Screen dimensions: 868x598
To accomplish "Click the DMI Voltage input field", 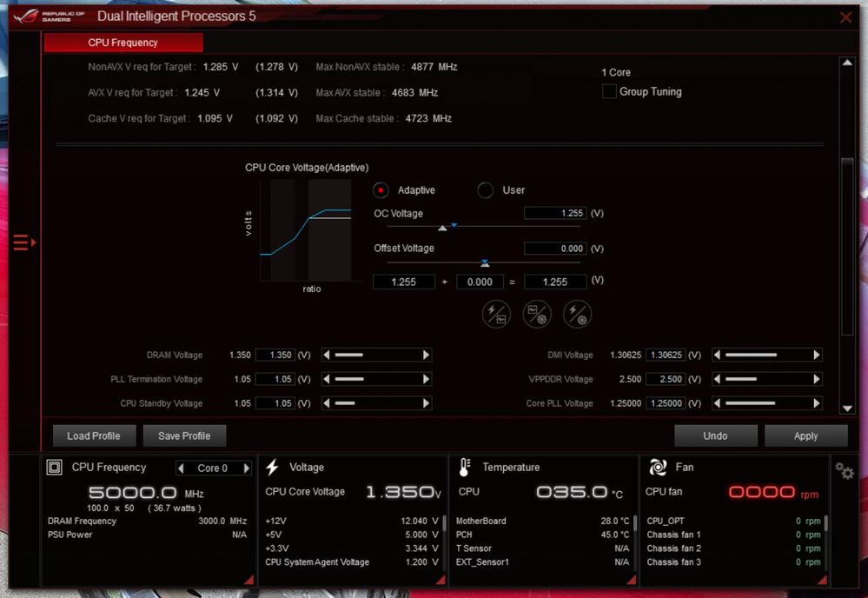I will click(x=666, y=355).
